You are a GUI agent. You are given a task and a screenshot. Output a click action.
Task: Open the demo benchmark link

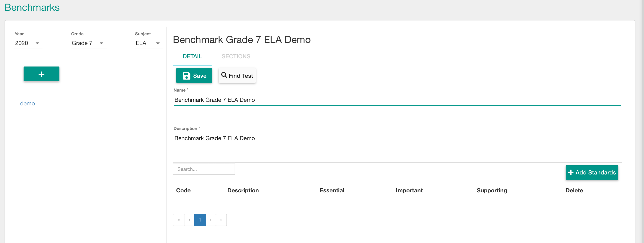27,104
